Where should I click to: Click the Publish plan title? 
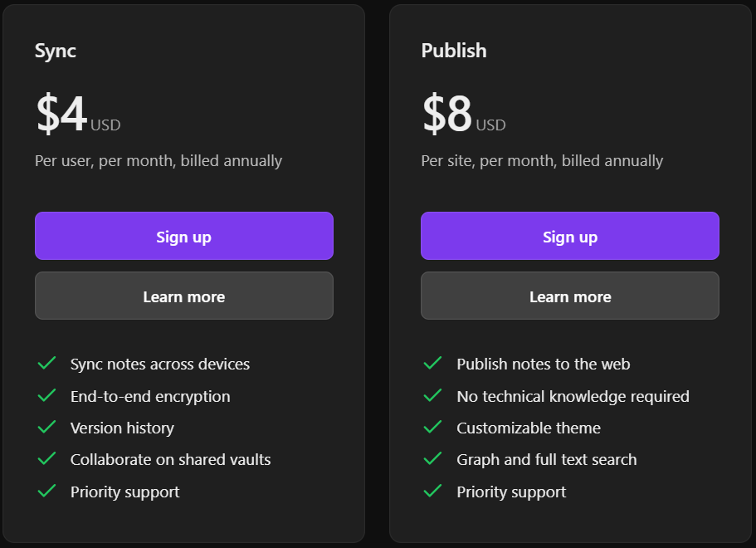[453, 51]
